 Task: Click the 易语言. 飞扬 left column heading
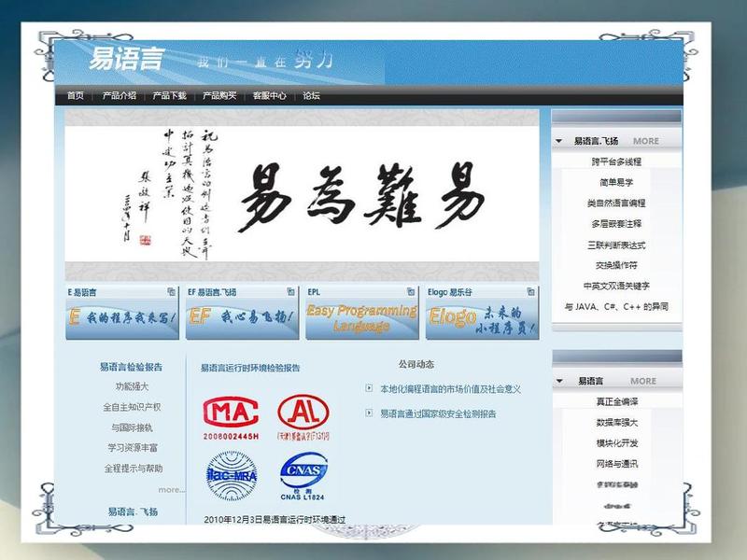(133, 511)
